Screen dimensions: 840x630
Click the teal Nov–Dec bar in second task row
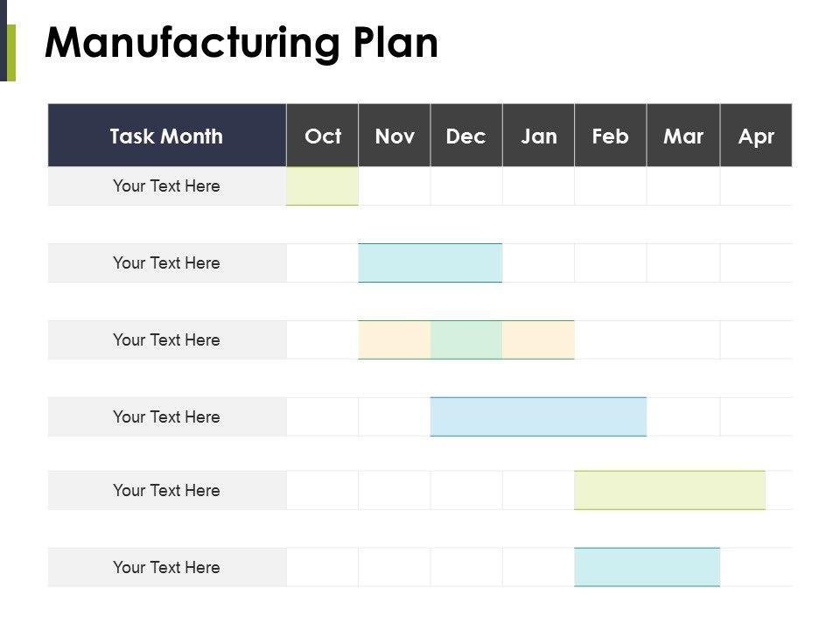(430, 262)
